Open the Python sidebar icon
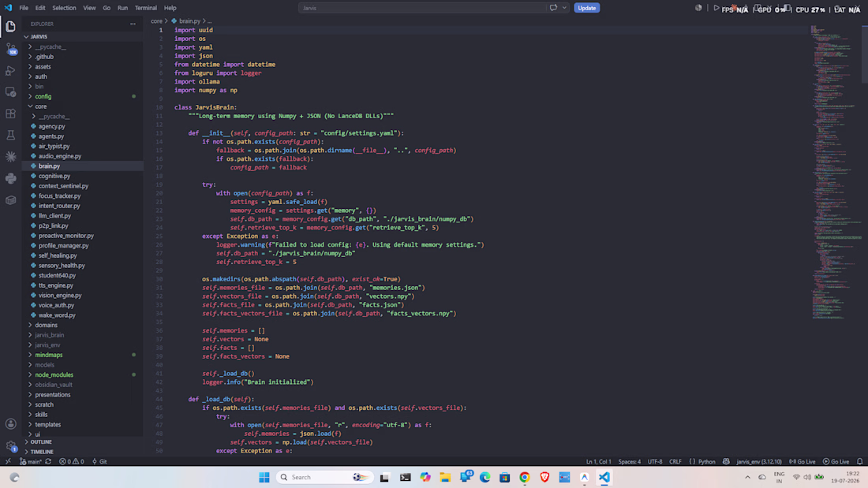 coord(10,178)
